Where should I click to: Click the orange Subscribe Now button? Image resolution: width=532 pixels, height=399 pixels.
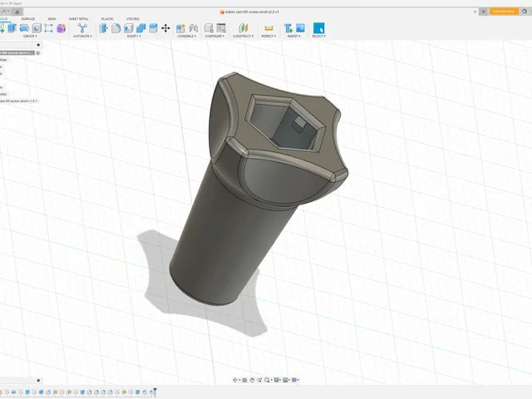(504, 12)
